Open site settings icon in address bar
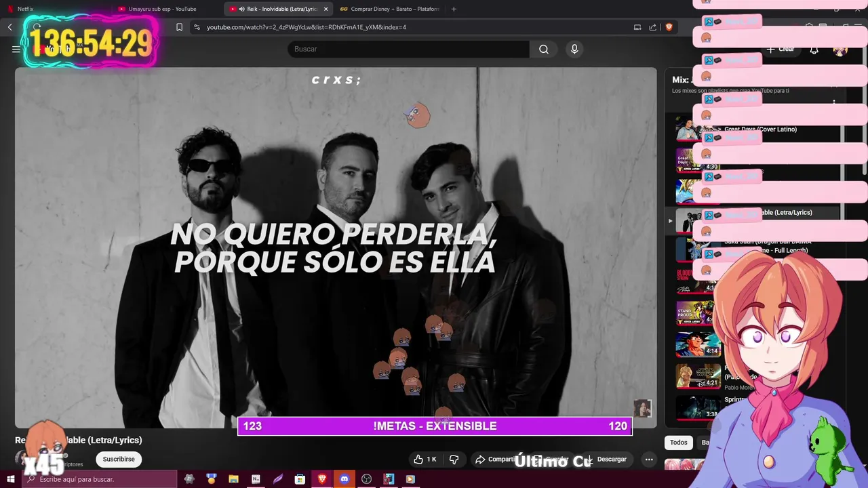The image size is (868, 488). pyautogui.click(x=197, y=27)
